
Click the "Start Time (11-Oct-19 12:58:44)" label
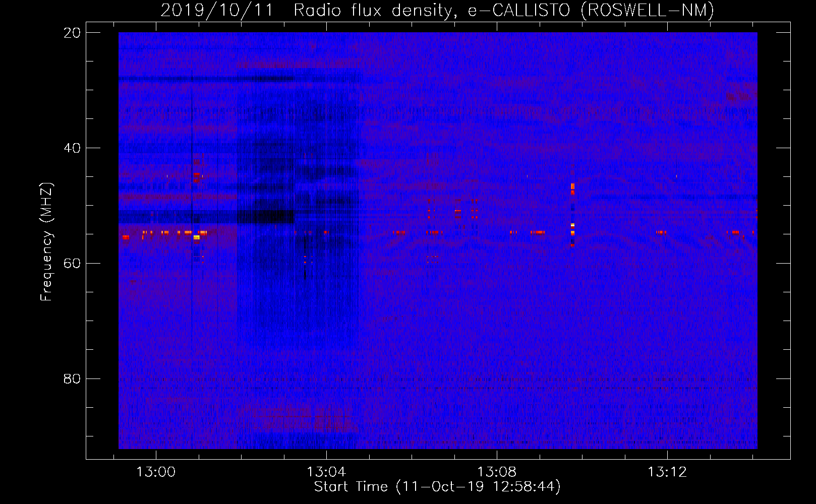point(437,487)
